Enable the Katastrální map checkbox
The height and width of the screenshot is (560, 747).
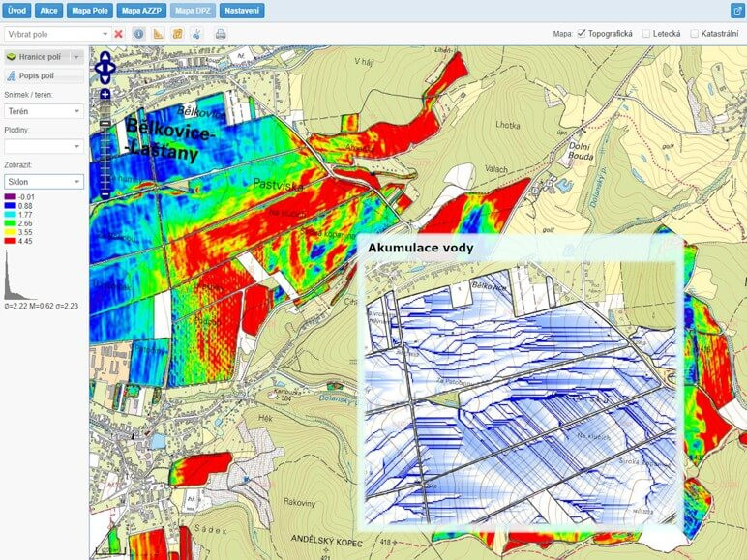[695, 33]
